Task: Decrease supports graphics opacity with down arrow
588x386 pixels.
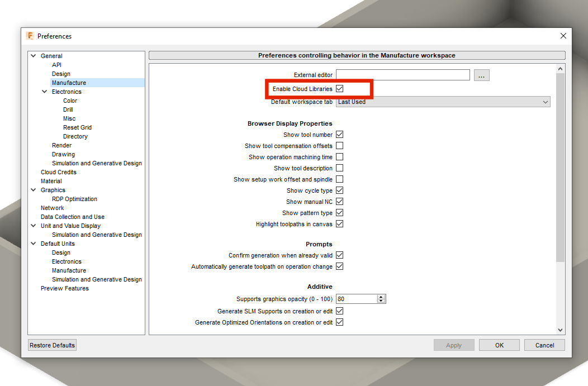Action: tap(381, 301)
